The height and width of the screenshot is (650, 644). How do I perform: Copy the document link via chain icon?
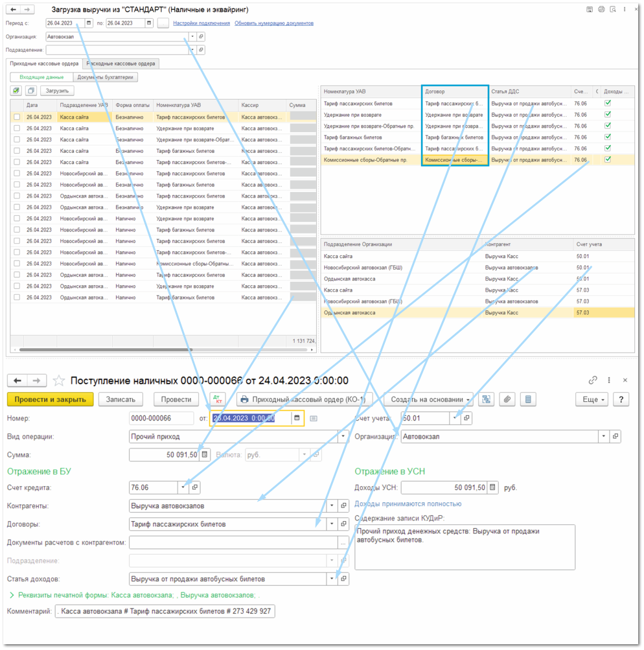point(593,380)
